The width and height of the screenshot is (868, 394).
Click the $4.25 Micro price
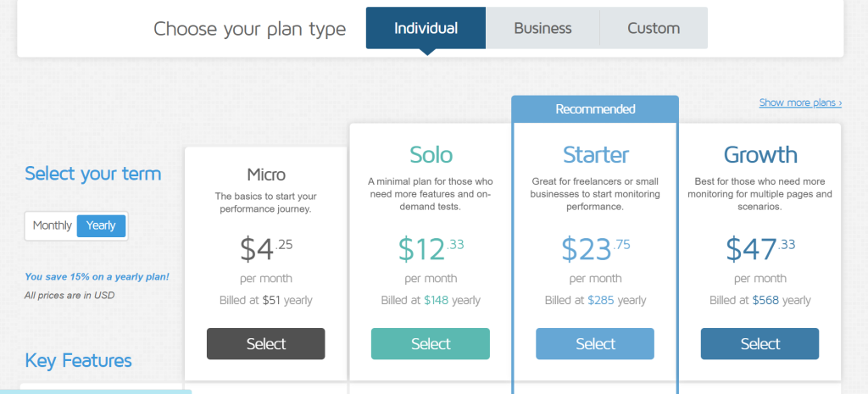[x=266, y=248]
